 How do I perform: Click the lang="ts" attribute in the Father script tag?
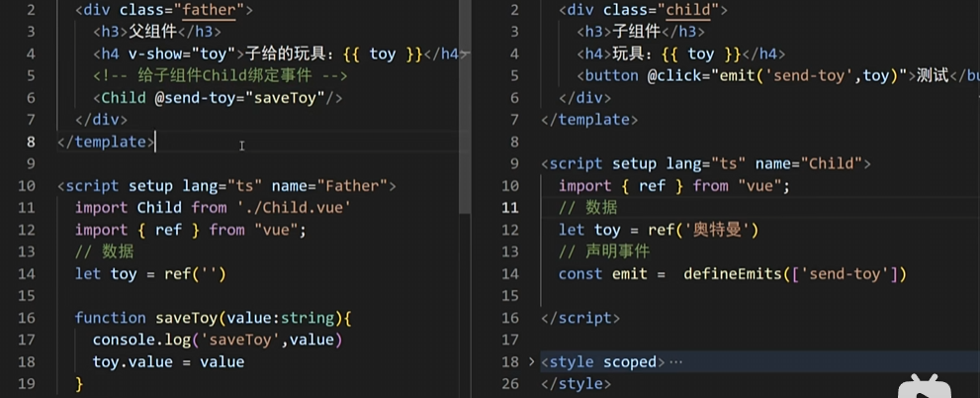[223, 186]
